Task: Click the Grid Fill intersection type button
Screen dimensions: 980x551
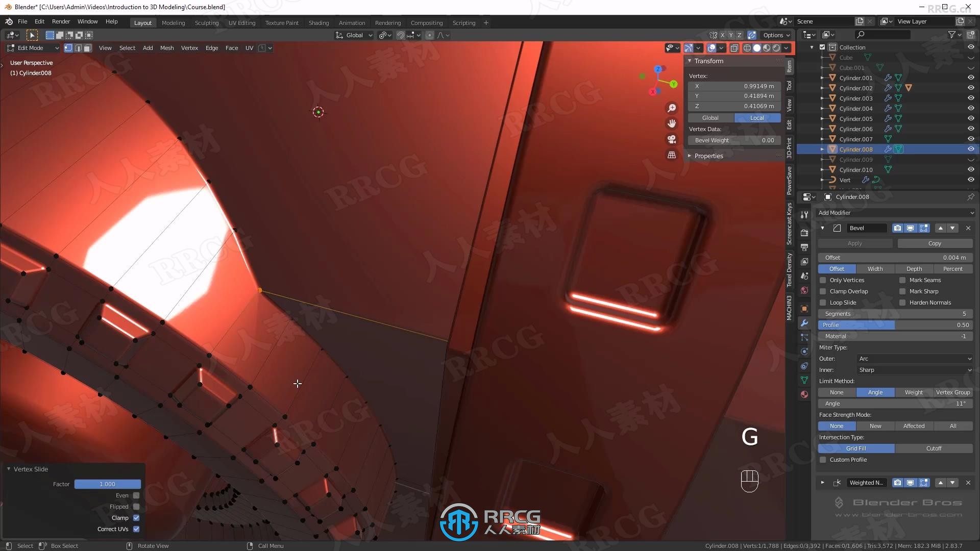Action: click(856, 448)
